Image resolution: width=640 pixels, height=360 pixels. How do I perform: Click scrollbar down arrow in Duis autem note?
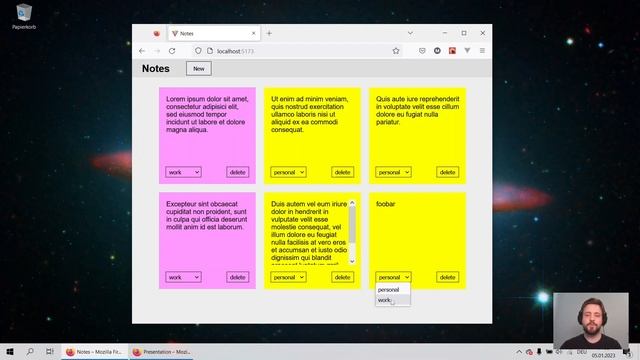(x=352, y=261)
